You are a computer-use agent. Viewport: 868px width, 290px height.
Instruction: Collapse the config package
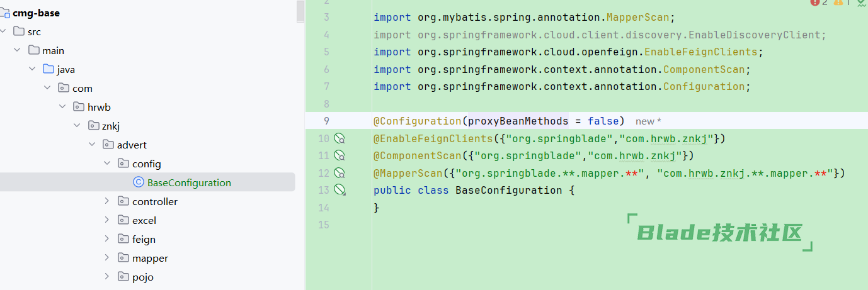(x=107, y=164)
